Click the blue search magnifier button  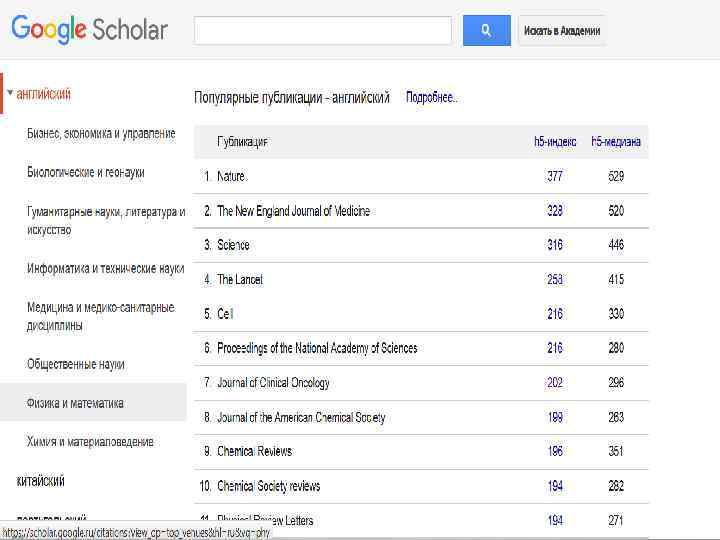coord(486,31)
